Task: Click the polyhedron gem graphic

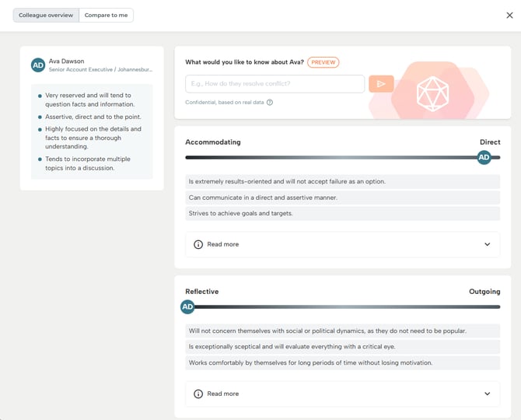Action: [432, 93]
